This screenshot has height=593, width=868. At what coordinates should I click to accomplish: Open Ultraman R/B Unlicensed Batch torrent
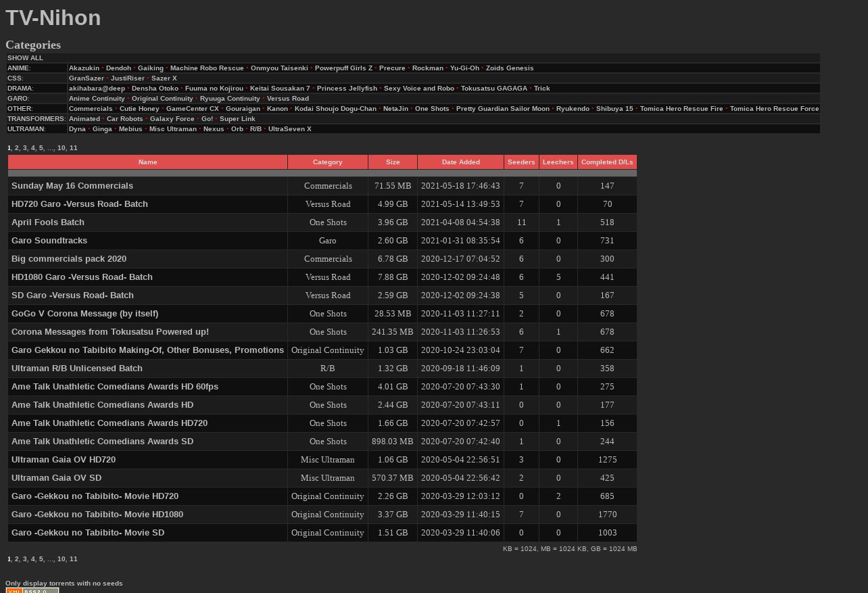pos(77,369)
